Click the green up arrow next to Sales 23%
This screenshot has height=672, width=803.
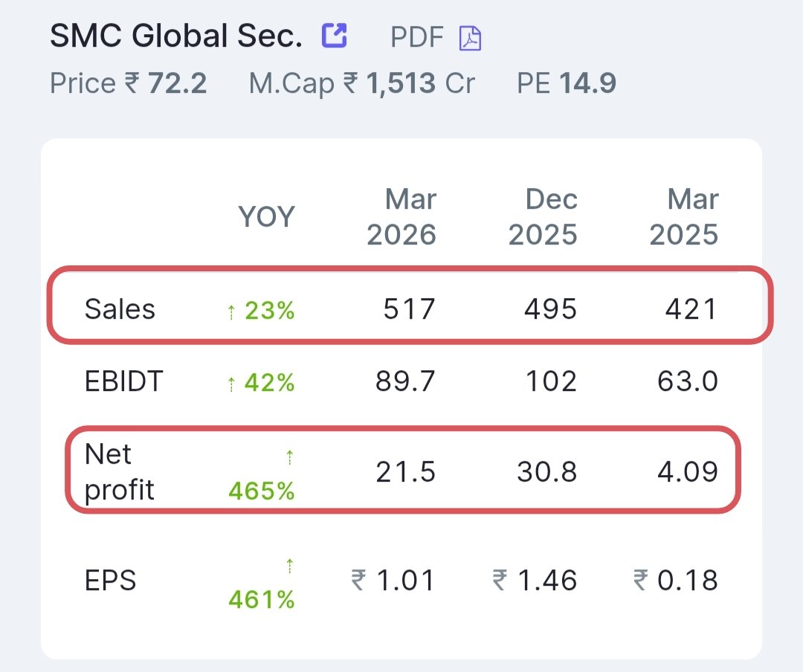[231, 311]
